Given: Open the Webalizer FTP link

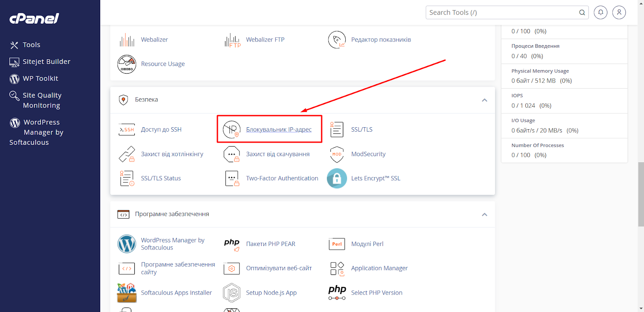Looking at the screenshot, I should click(265, 39).
